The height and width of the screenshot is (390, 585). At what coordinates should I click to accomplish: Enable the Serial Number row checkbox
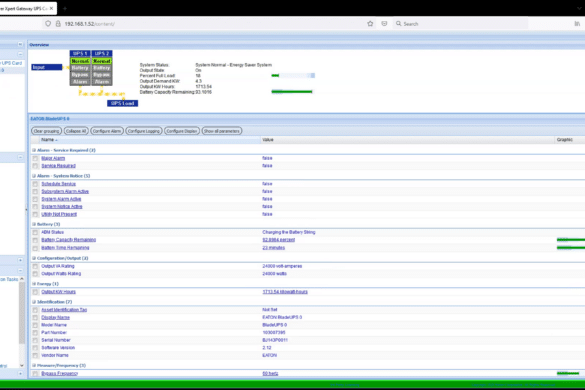point(35,340)
